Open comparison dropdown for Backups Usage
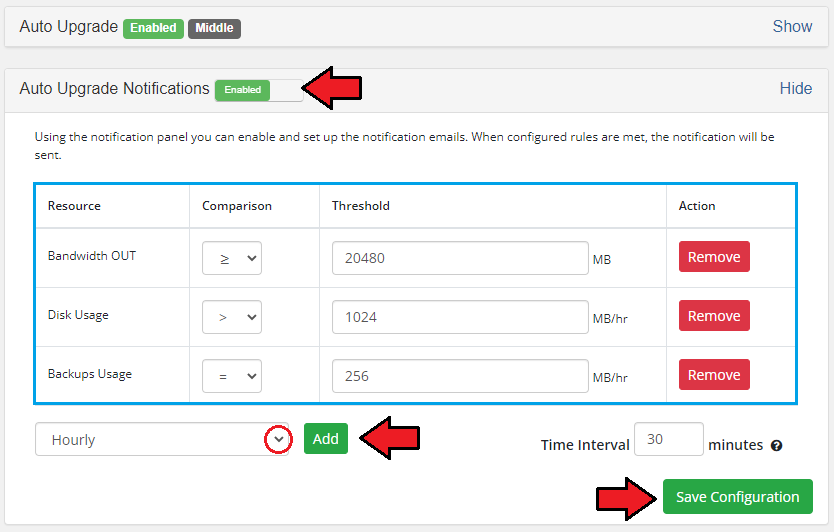The width and height of the screenshot is (834, 532). 232,376
